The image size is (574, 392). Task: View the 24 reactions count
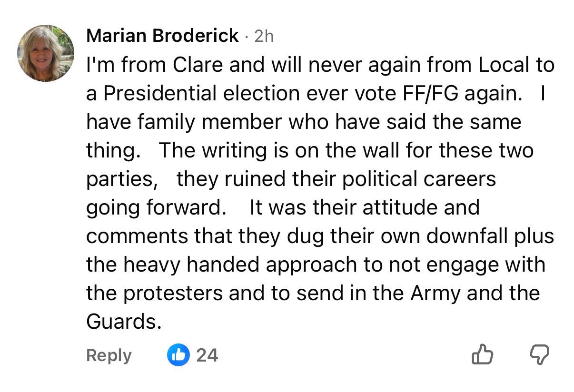click(x=207, y=355)
